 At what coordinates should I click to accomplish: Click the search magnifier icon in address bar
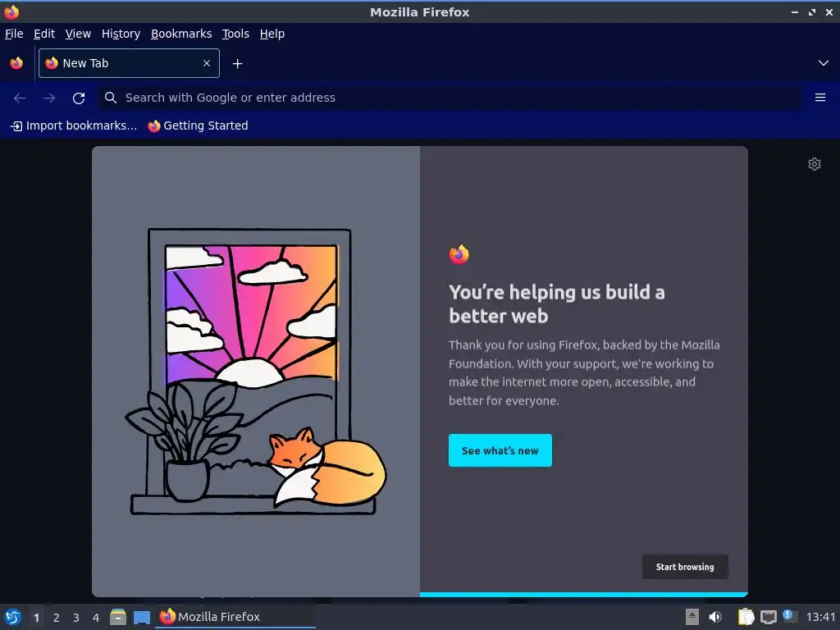point(111,98)
